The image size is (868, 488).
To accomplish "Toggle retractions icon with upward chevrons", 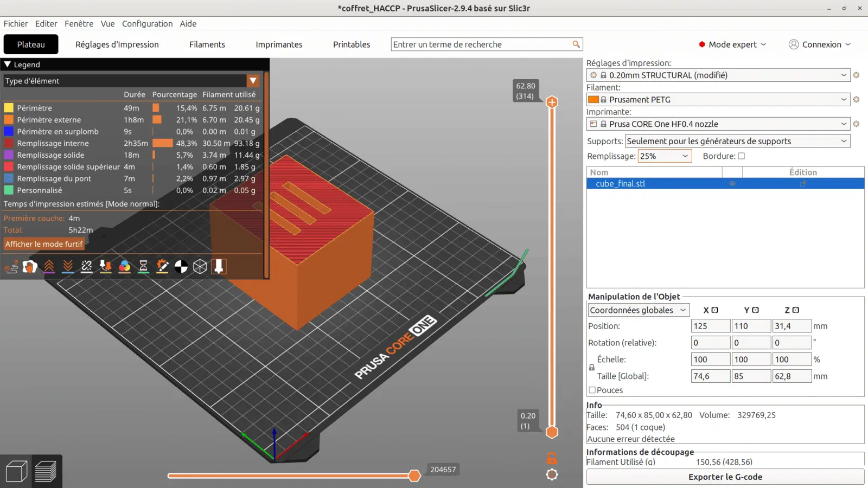I will point(49,266).
